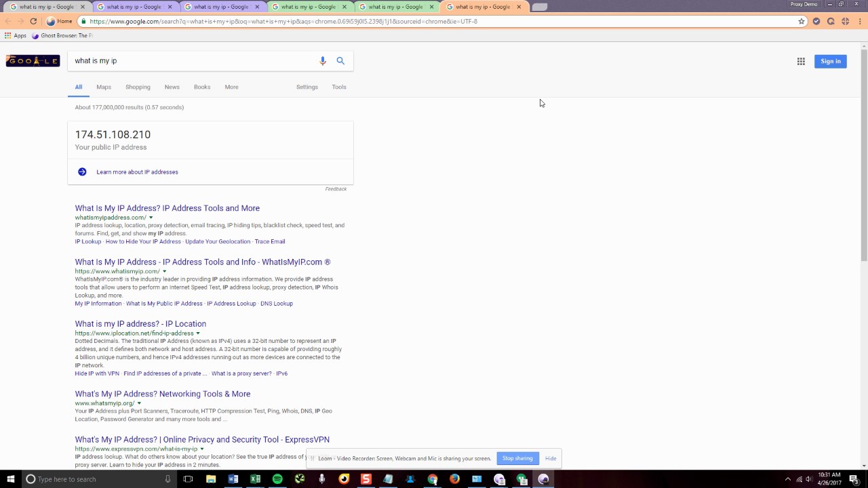Open 'Learn more about IP addresses'
Image resolution: width=868 pixels, height=488 pixels.
137,172
